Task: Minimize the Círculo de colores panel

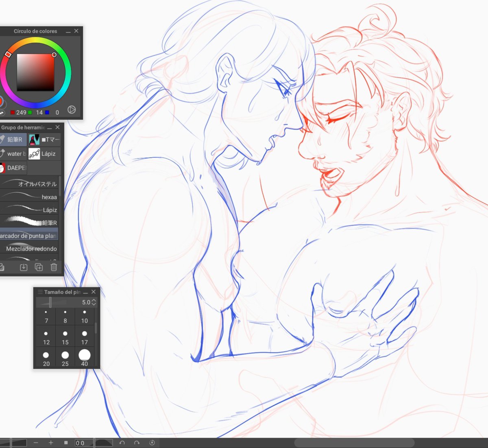Action: click(x=68, y=31)
